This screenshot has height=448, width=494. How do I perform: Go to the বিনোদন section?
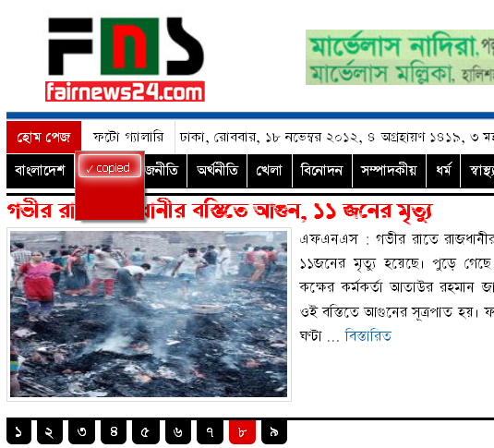(321, 171)
